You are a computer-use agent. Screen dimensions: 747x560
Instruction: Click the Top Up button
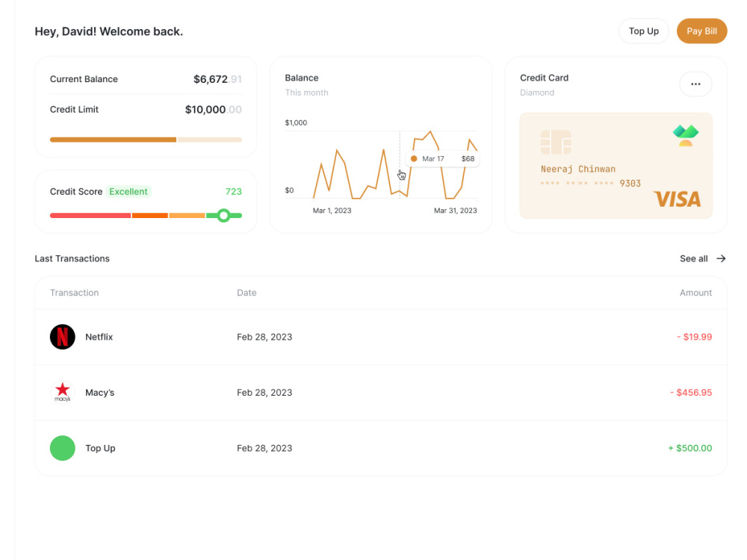click(x=644, y=31)
